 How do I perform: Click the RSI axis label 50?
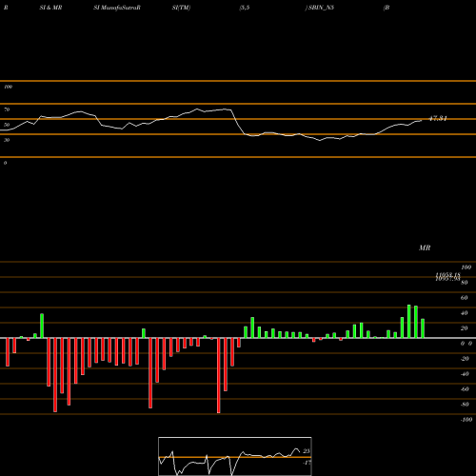7,125
